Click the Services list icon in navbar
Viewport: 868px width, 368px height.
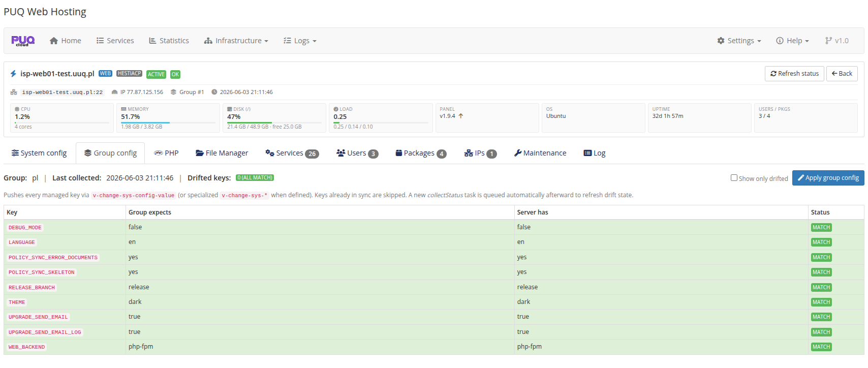tap(100, 41)
